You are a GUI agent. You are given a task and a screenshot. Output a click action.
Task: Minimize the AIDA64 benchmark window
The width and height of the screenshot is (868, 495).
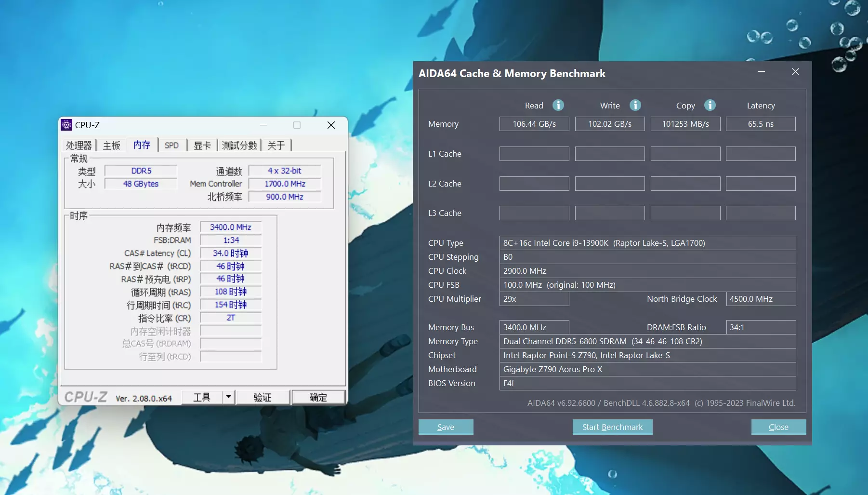[761, 72]
